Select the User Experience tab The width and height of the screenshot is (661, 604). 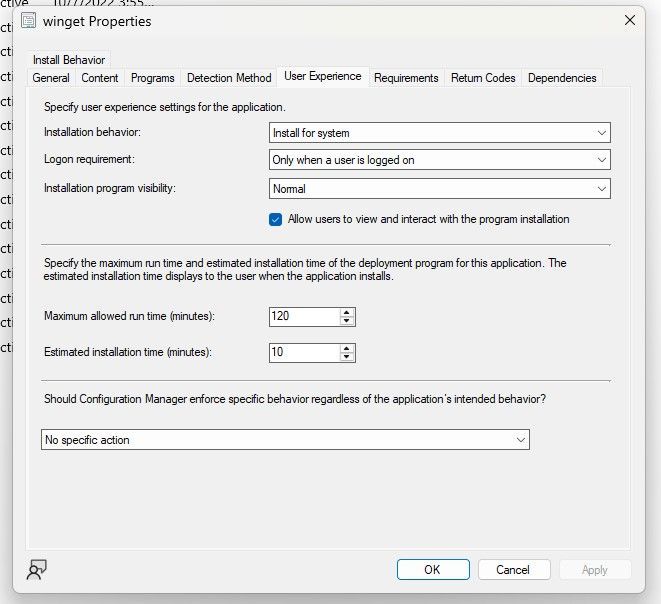(322, 76)
